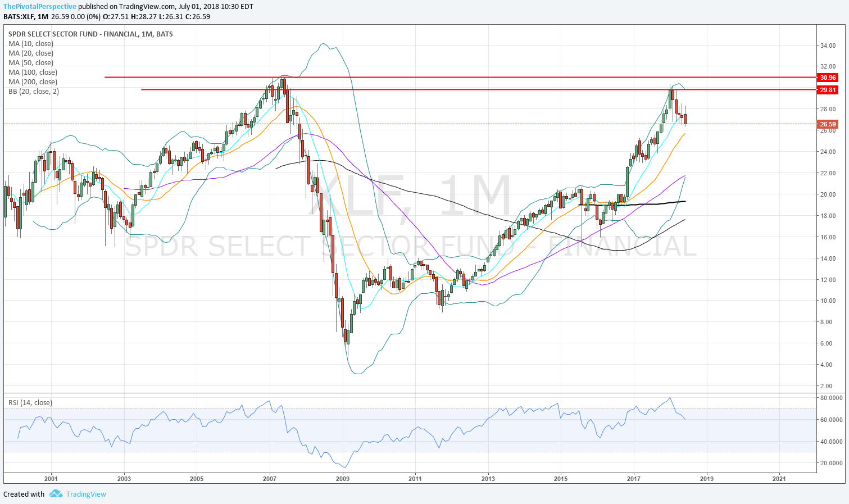
Task: Click the TradingView cloud logo icon
Action: click(x=56, y=494)
